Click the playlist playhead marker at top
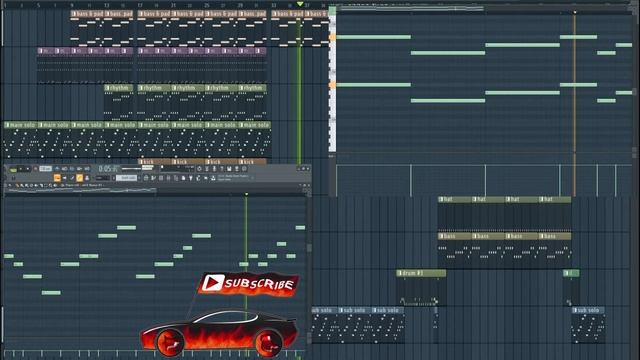The image size is (640, 360). (300, 4)
